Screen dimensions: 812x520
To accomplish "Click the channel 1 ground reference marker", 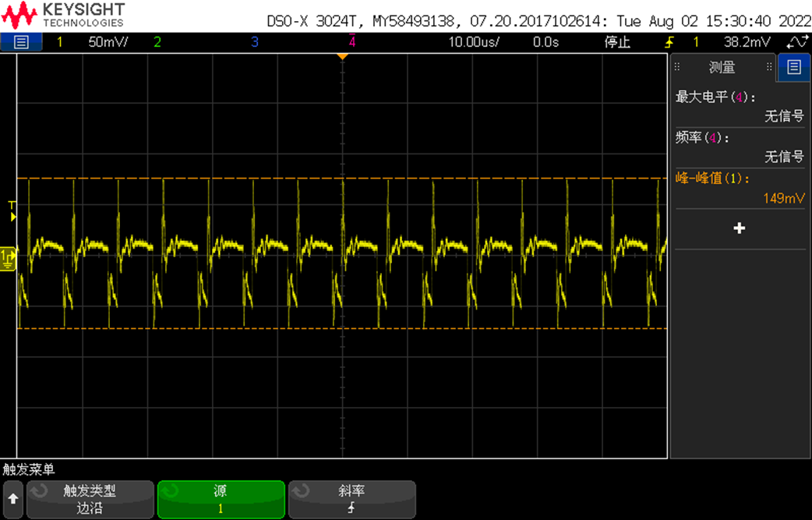I will tap(9, 259).
